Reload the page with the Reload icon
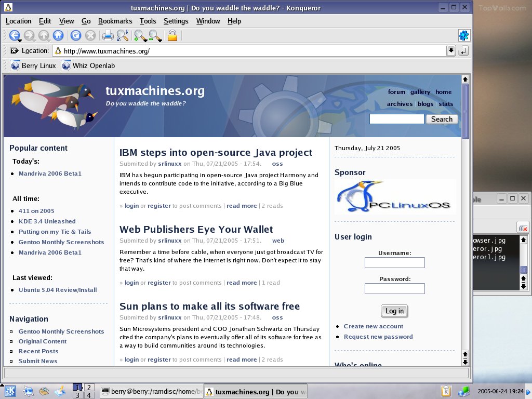532x399 pixels. tap(76, 35)
